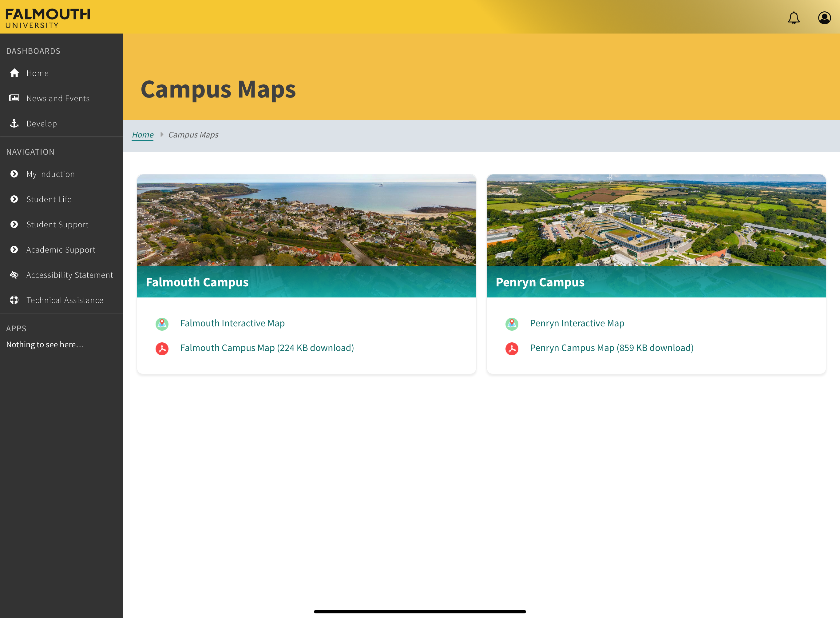Click the Home house icon in sidebar
This screenshot has height=618, width=840.
pyautogui.click(x=14, y=73)
